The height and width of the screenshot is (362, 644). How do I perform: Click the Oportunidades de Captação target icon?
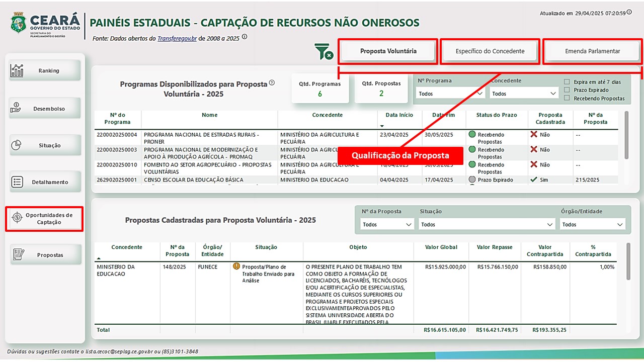pyautogui.click(x=17, y=218)
